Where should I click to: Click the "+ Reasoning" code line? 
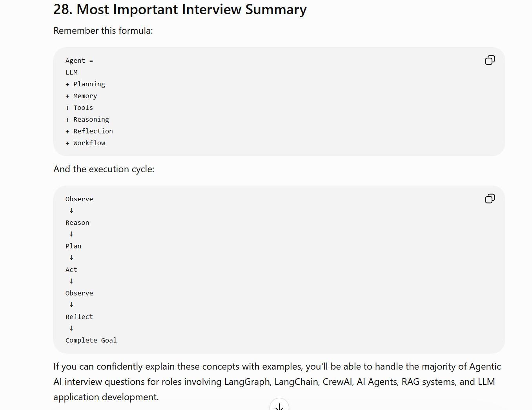tap(87, 119)
